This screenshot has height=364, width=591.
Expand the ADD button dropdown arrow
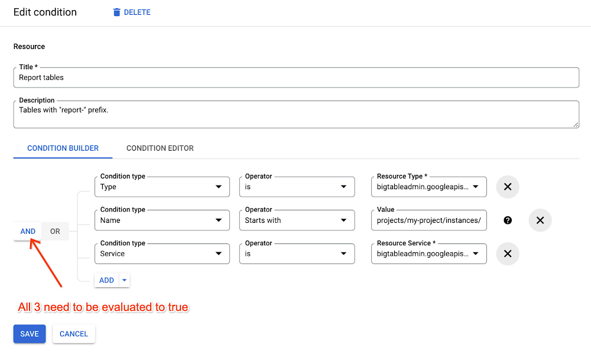pyautogui.click(x=124, y=280)
